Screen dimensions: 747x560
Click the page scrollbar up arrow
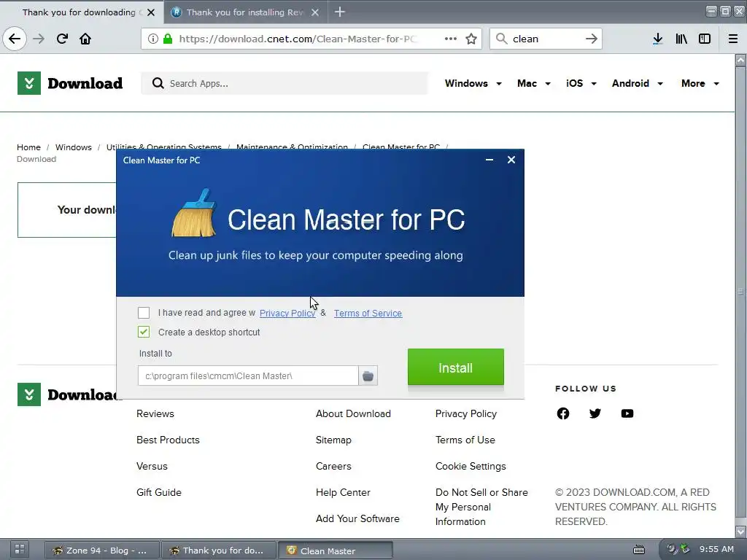740,60
